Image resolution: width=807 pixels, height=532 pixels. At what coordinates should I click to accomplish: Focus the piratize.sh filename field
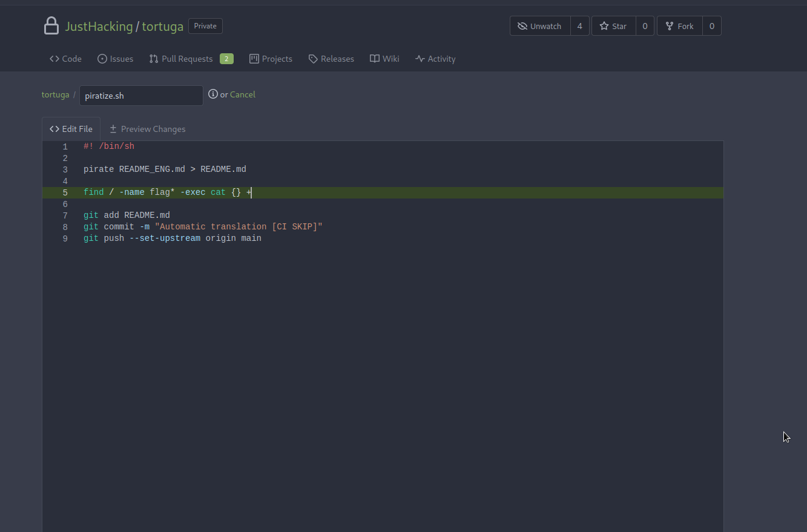point(141,95)
